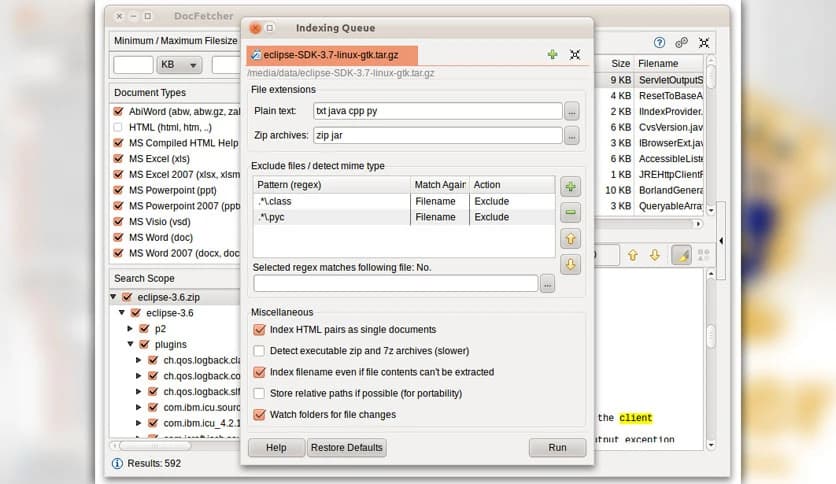Maximize the DocFetcher results panel
Screen dimensions: 836x484
[704, 43]
